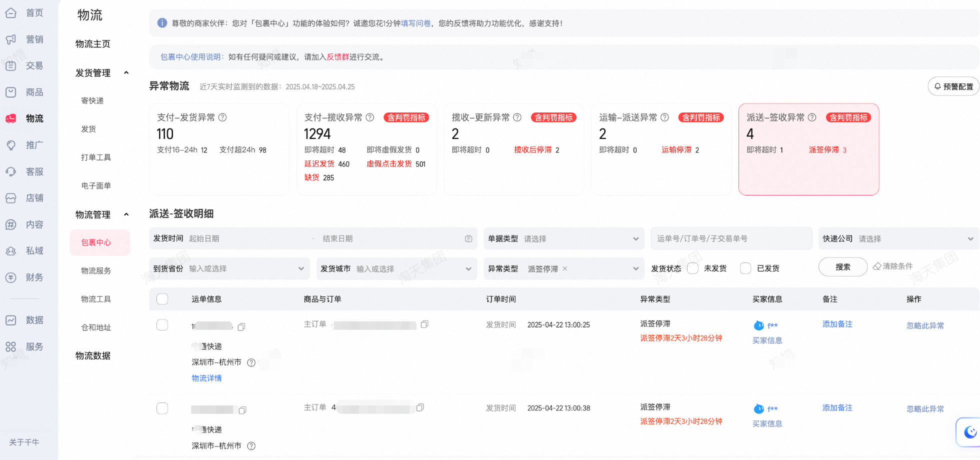Open the 营销 marketing megaphone icon
Screen dimensions: 980x460
tap(11, 39)
